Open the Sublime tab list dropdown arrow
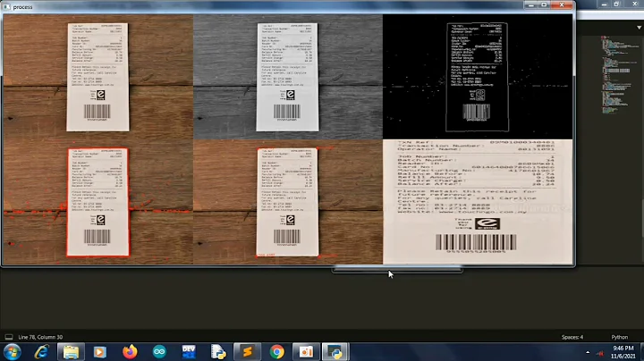 point(639,28)
